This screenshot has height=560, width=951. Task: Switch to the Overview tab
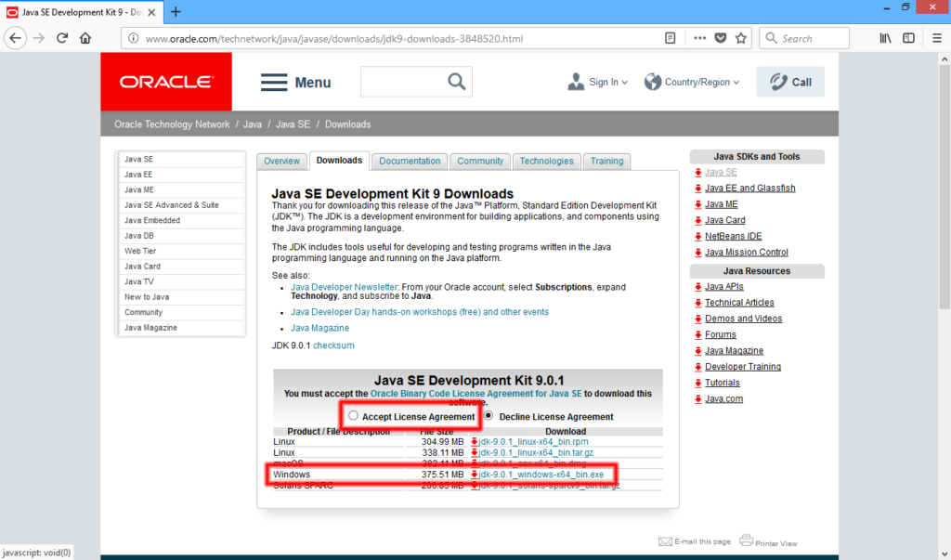[281, 161]
